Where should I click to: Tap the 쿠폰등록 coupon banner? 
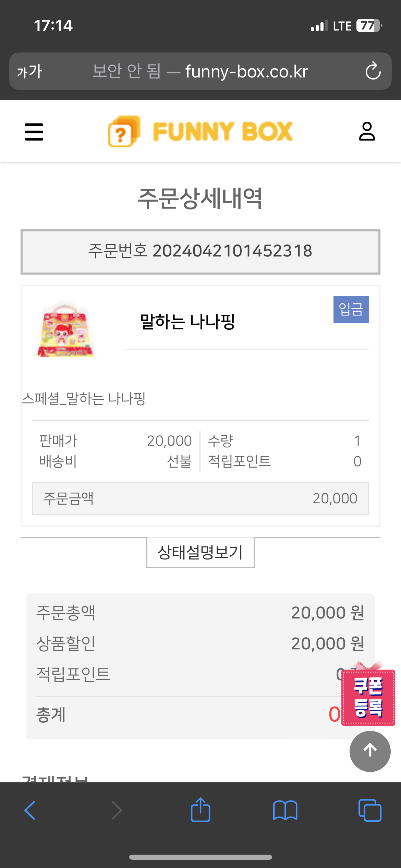tap(368, 697)
